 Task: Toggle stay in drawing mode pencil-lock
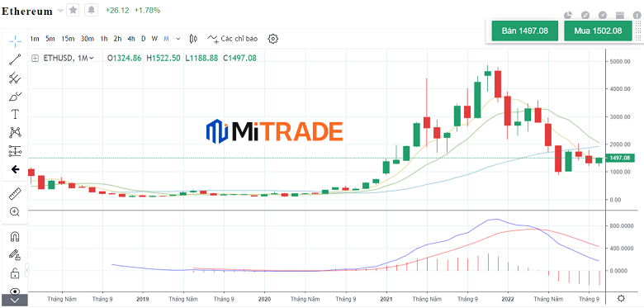15,255
